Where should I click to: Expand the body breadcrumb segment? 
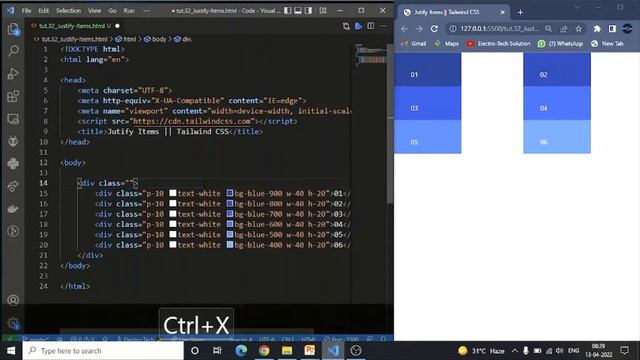coord(156,39)
